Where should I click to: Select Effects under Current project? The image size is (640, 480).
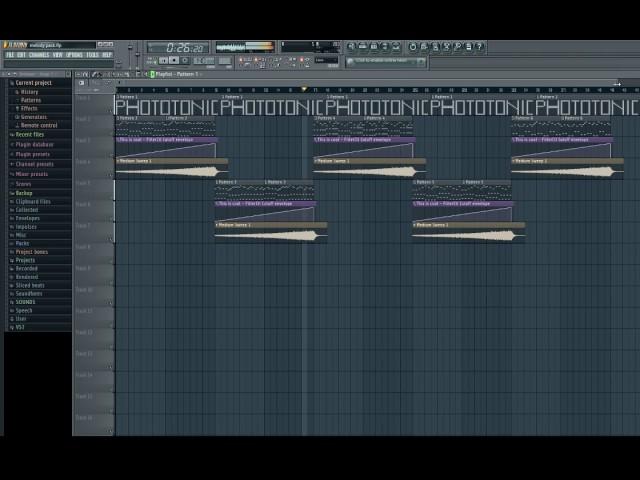29,109
